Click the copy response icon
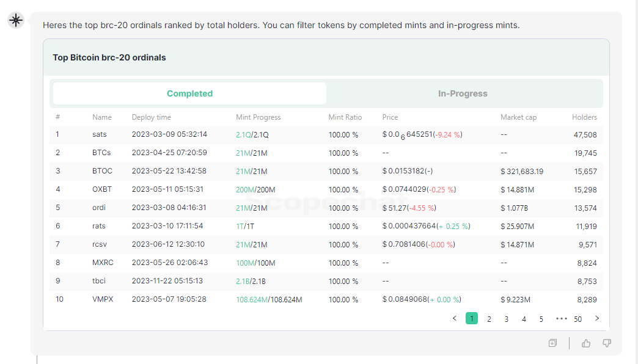 pos(552,343)
